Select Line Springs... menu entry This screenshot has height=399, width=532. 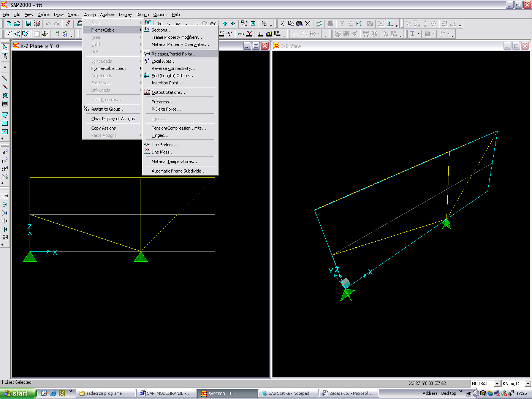pos(180,145)
